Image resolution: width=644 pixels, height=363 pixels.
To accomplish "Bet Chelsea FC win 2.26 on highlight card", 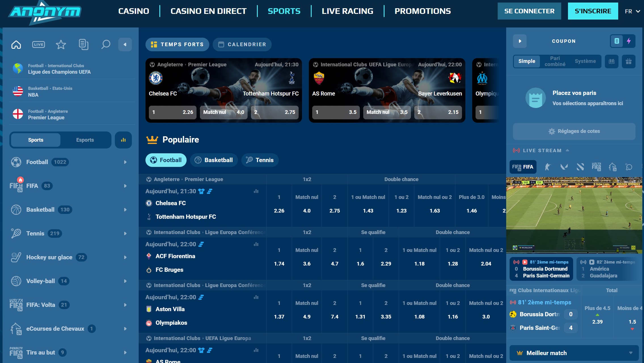I will 172,112.
